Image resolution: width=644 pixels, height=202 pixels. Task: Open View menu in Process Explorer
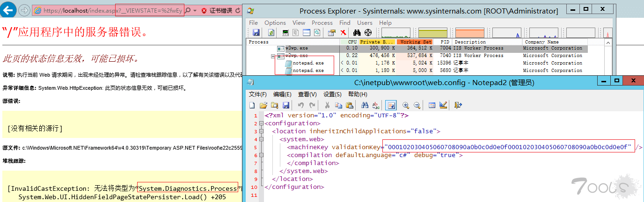299,22
